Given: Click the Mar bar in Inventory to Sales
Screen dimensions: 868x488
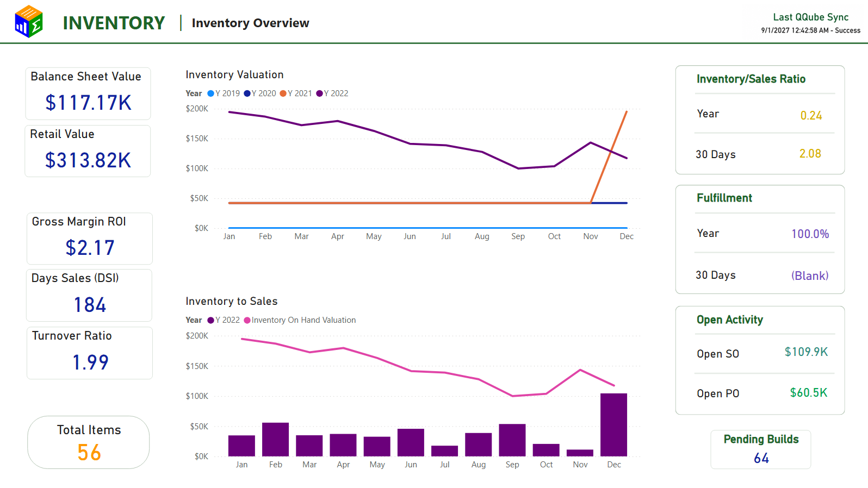Looking at the screenshot, I should point(309,446).
